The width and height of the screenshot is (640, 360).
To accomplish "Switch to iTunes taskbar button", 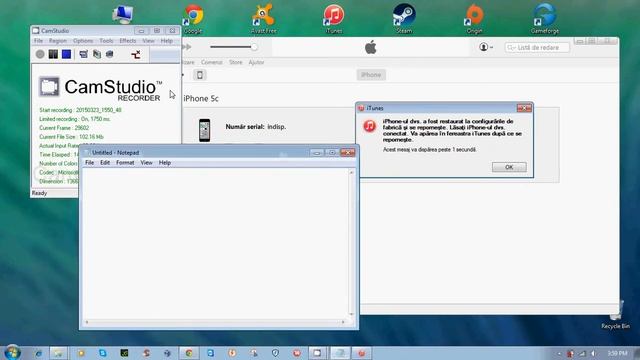I will (361, 353).
